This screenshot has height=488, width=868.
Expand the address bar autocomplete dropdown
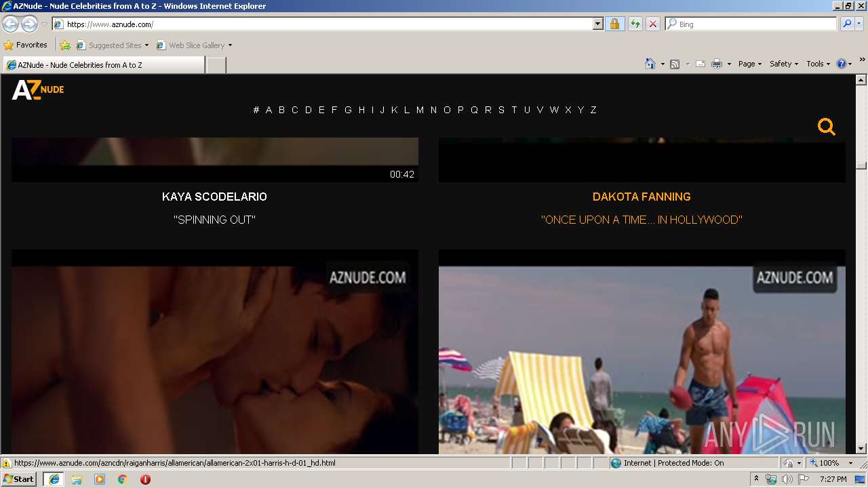[597, 24]
